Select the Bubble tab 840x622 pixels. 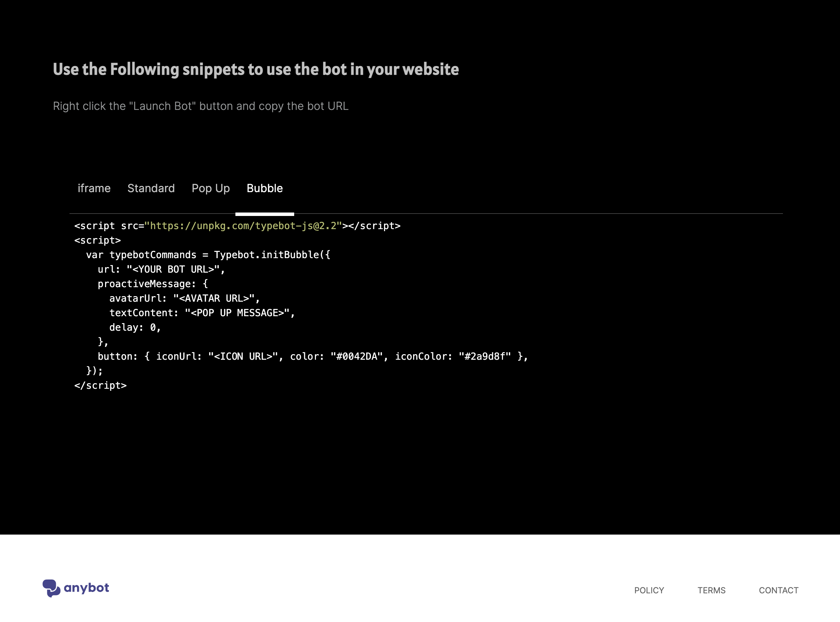[x=264, y=188]
